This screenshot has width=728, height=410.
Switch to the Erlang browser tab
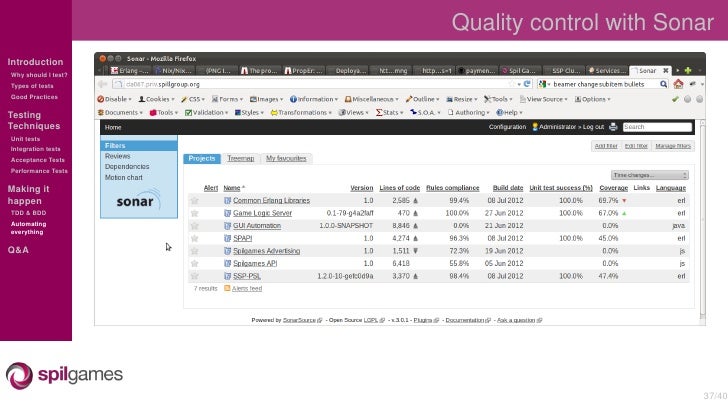pos(130,71)
